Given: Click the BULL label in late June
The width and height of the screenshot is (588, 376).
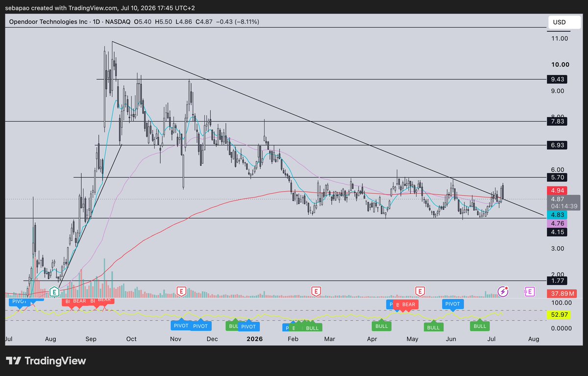Looking at the screenshot, I should coord(480,326).
